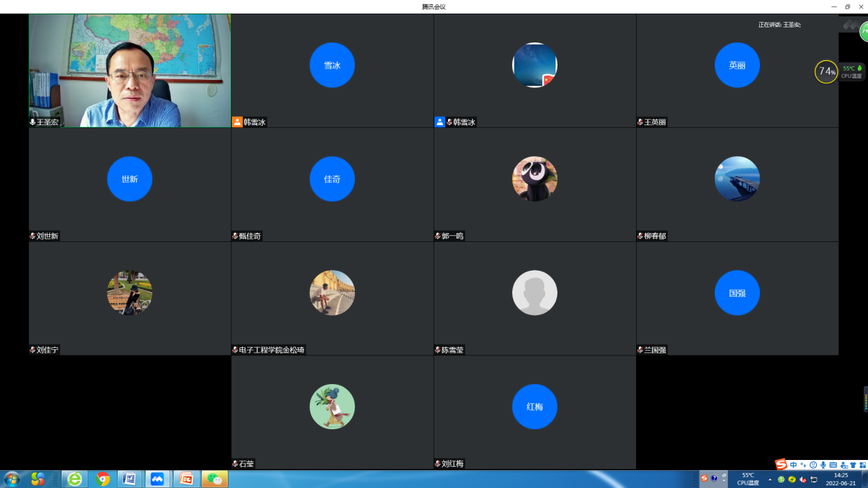868x488 pixels.
Task: Open Tencent Meeting from the taskbar
Action: (157, 479)
